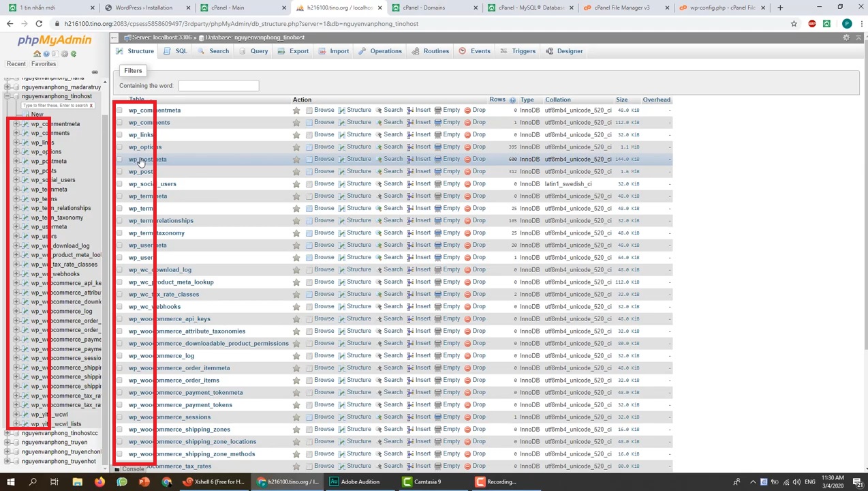Screen dimensions: 868x491
Task: Reload the browser page
Action: (x=39, y=24)
